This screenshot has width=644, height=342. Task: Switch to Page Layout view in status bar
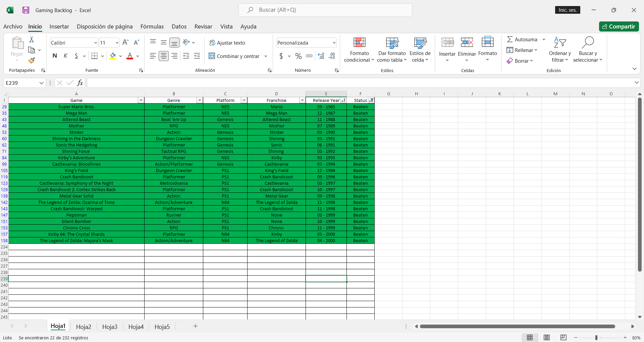click(547, 338)
